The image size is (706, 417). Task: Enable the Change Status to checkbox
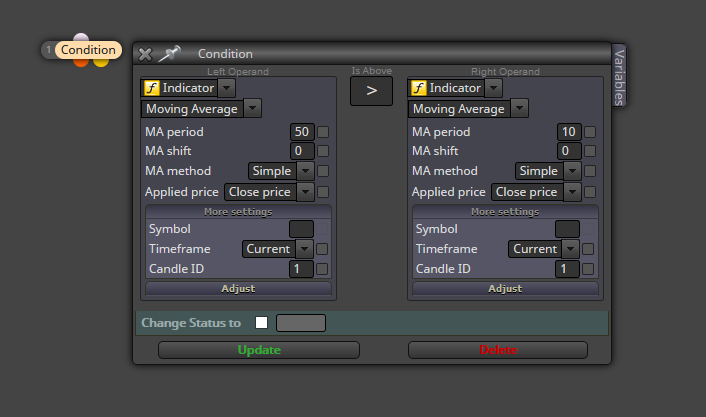pos(261,323)
